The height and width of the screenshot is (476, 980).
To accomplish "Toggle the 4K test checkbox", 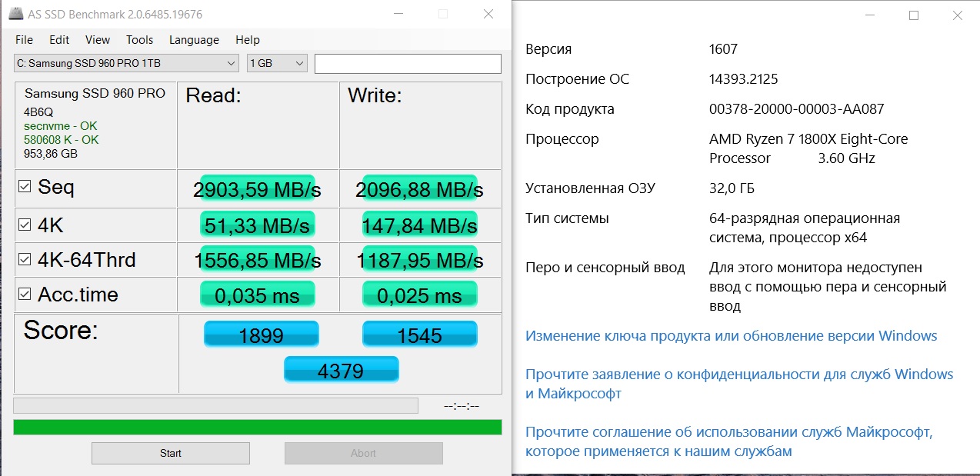I will [x=25, y=225].
